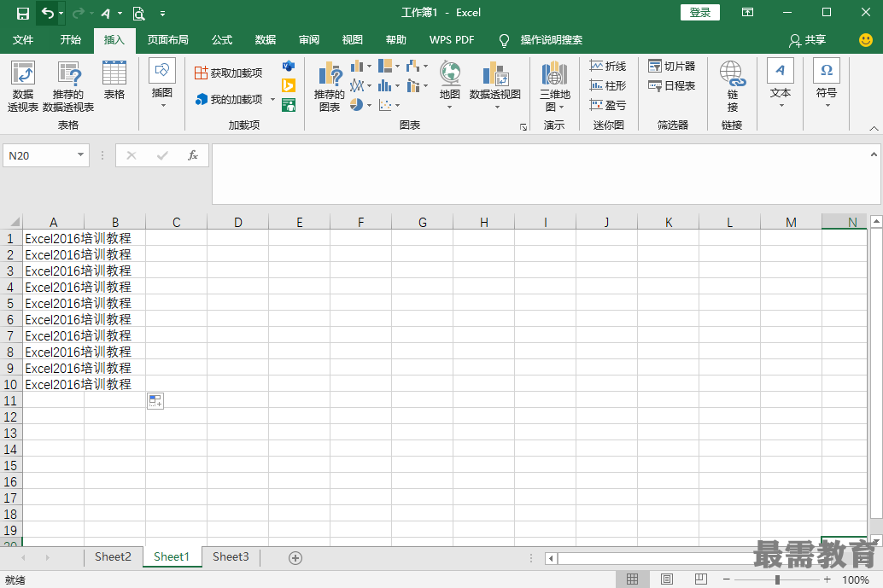
Task: Insert a Column sparkline (柱形)
Action: [608, 85]
